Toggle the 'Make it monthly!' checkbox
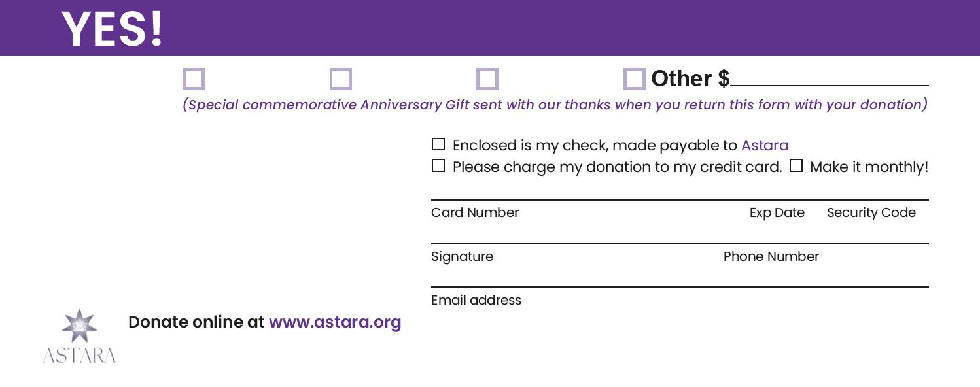This screenshot has width=980, height=387. point(796,166)
